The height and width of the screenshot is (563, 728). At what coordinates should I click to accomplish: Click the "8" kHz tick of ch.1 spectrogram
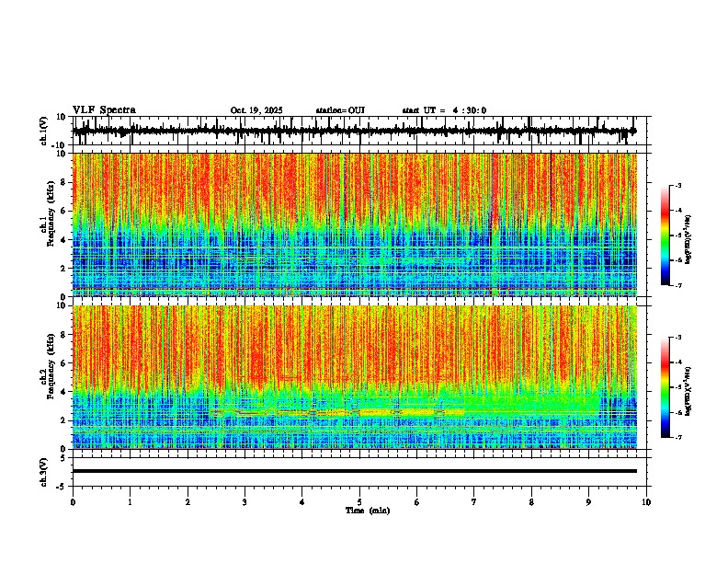pos(63,182)
